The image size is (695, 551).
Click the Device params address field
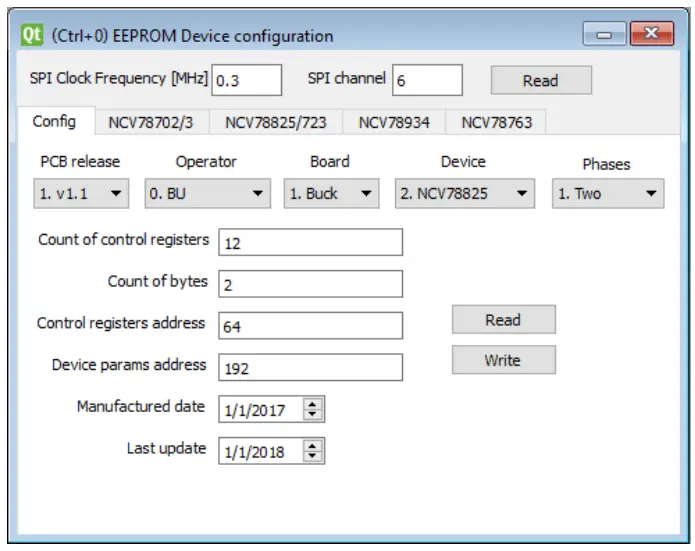pyautogui.click(x=310, y=367)
